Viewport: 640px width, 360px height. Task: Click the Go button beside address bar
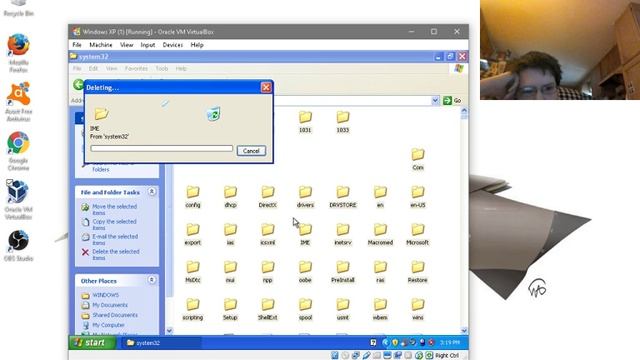pos(452,100)
